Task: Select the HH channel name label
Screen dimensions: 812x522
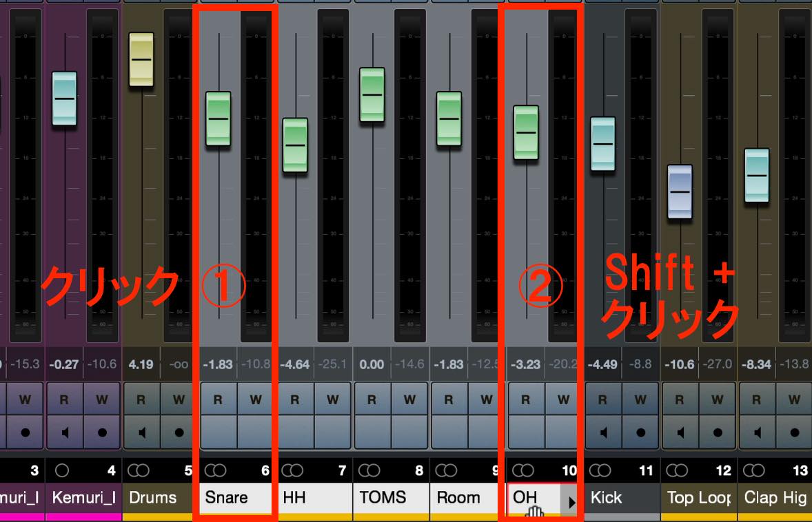Action: pyautogui.click(x=315, y=498)
